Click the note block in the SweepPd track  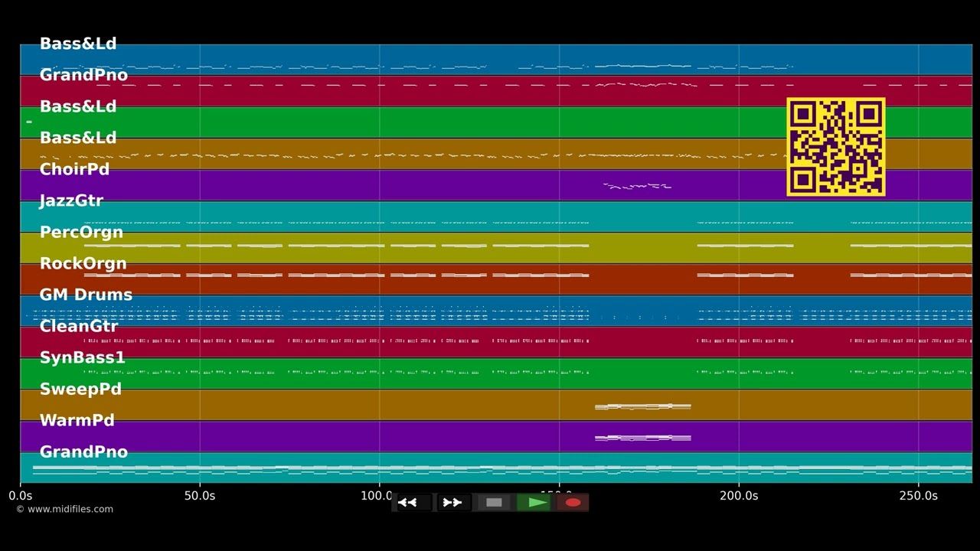point(643,406)
